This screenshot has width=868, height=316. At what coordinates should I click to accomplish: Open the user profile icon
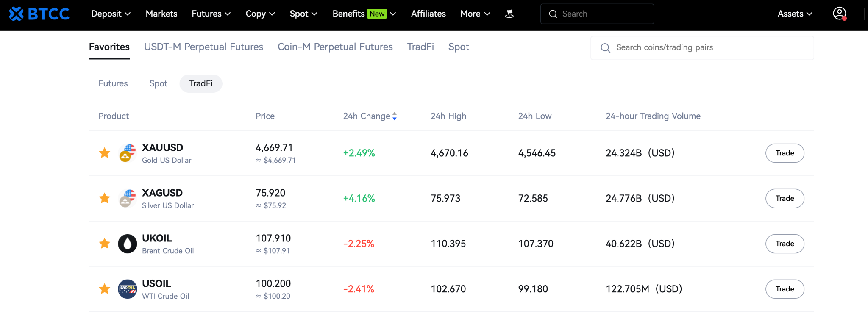click(x=840, y=14)
